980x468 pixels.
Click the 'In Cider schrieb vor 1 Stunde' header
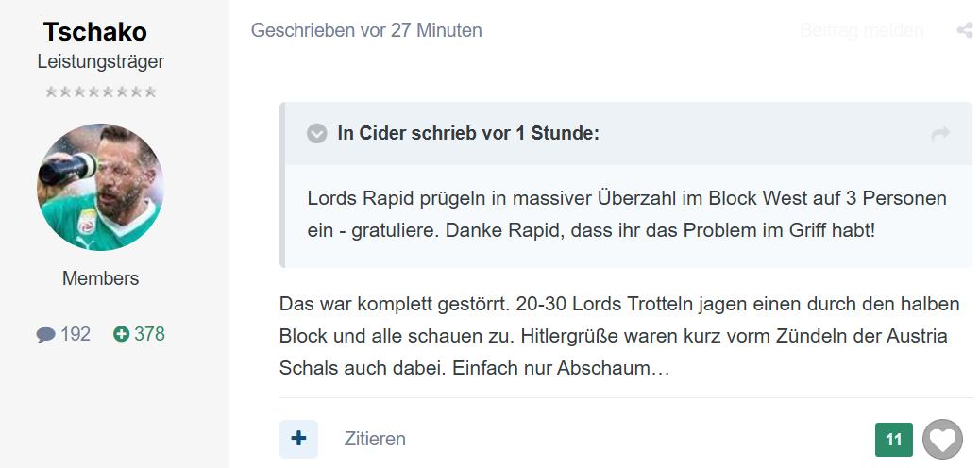tap(468, 133)
